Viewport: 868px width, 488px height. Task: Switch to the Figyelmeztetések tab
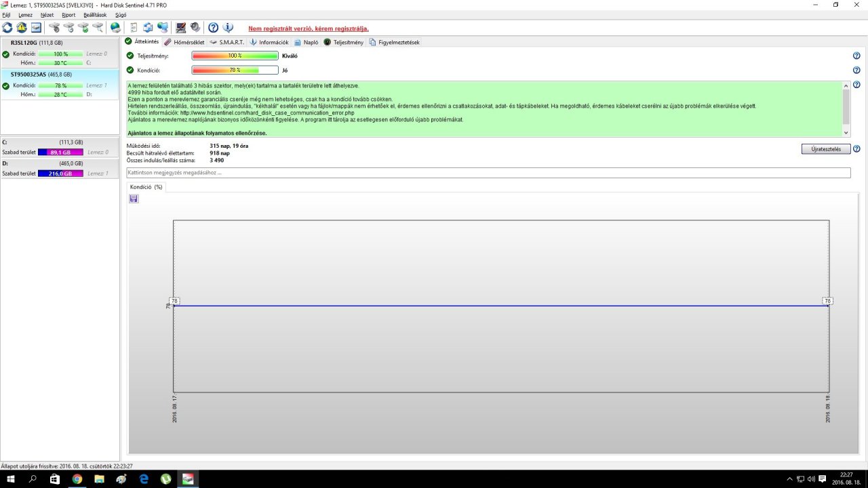(x=395, y=42)
